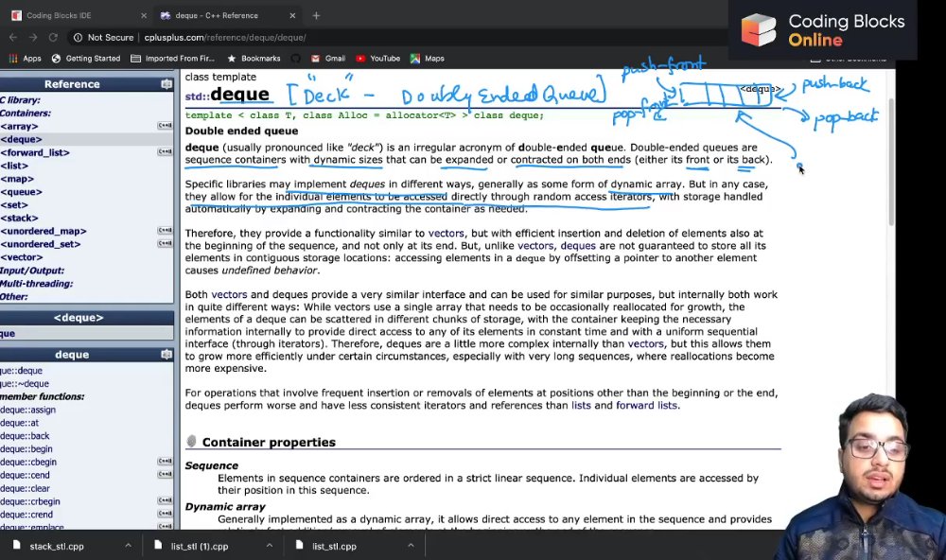Open the deque::begin member page
946x560 pixels.
[26, 449]
